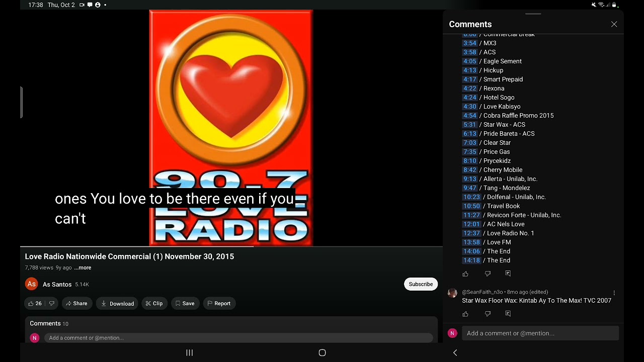The image size is (644, 362).
Task: Open As Santos channel avatar
Action: pos(32,284)
